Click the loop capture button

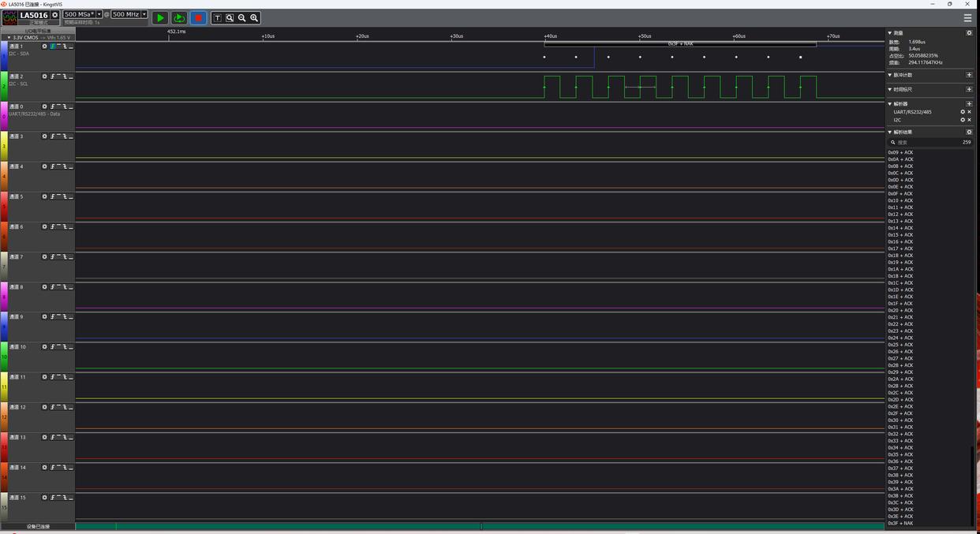click(x=179, y=17)
